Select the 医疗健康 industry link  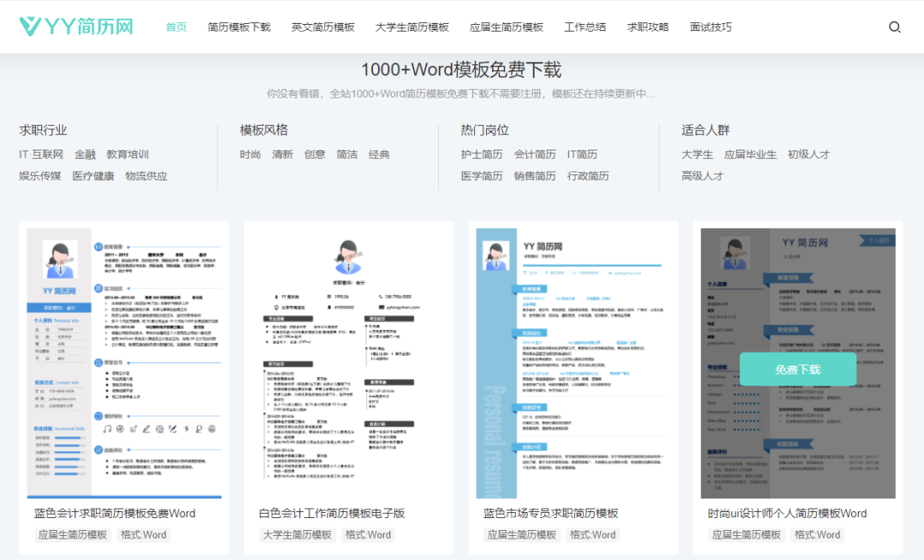click(93, 176)
